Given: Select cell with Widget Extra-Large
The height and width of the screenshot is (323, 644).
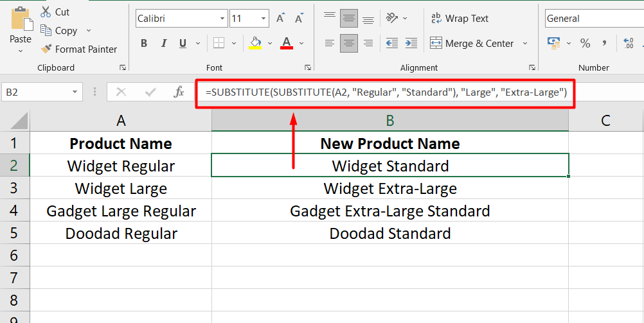Looking at the screenshot, I should pyautogui.click(x=390, y=188).
